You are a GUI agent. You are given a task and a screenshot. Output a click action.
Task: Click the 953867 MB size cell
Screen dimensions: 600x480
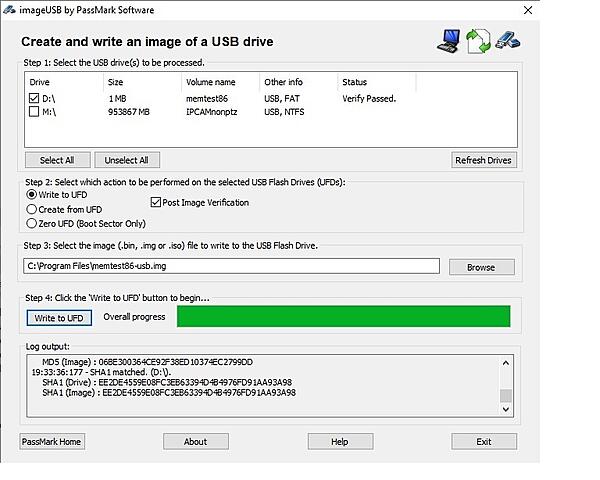point(129,112)
